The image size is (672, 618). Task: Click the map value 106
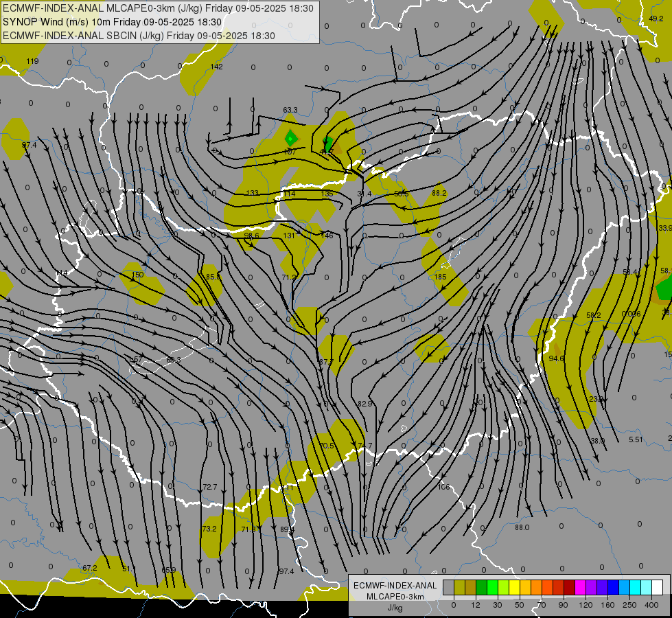click(x=444, y=487)
